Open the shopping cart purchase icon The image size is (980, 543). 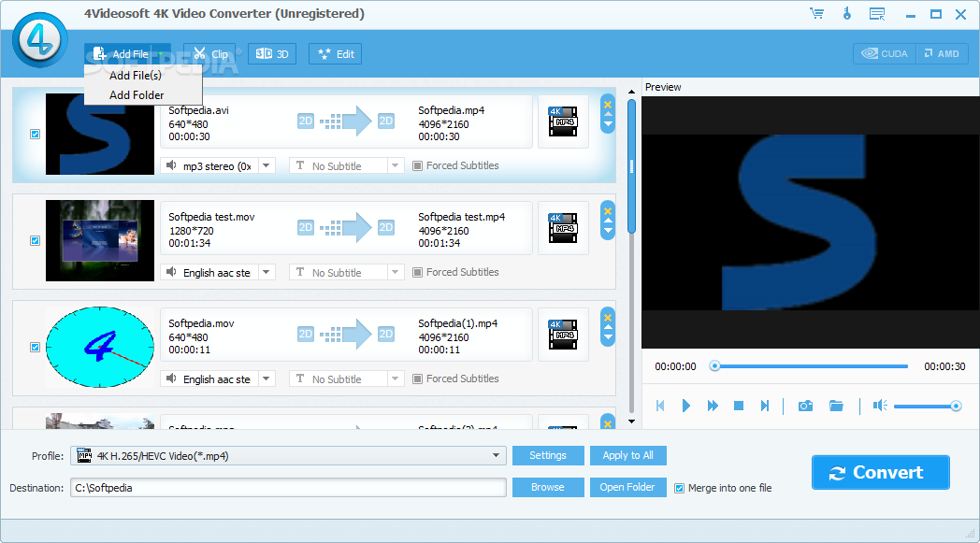816,13
